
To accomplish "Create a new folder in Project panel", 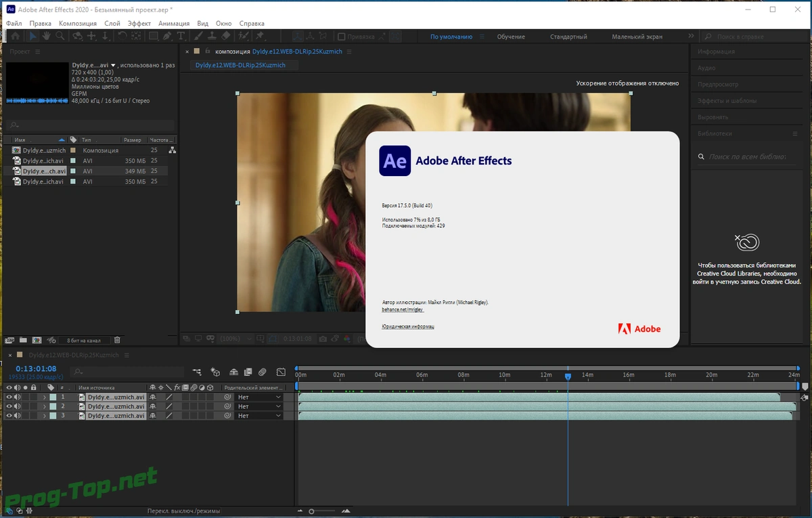I will tap(23, 340).
